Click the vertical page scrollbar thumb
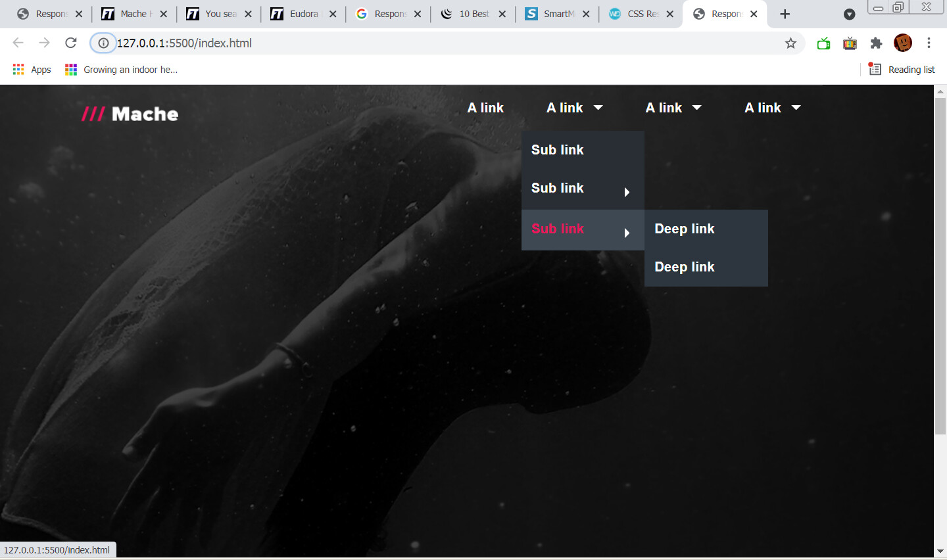Image resolution: width=947 pixels, height=560 pixels. coord(940,266)
